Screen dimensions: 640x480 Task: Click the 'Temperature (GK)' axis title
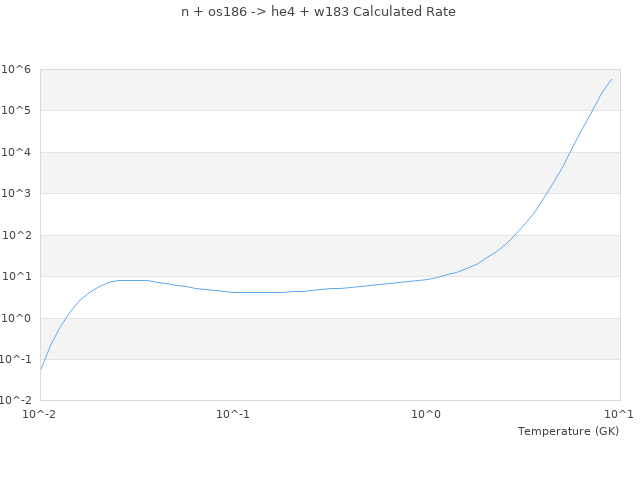tap(568, 431)
